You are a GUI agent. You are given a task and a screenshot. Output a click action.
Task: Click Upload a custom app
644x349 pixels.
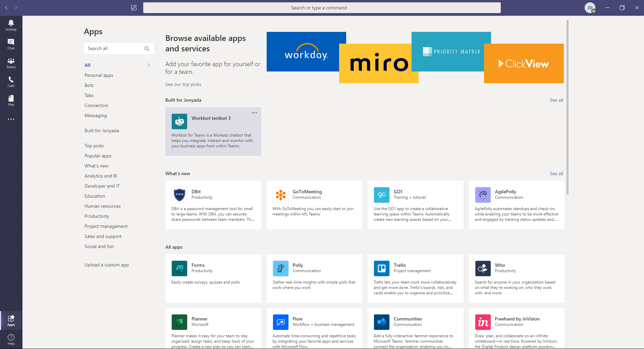coord(107,265)
